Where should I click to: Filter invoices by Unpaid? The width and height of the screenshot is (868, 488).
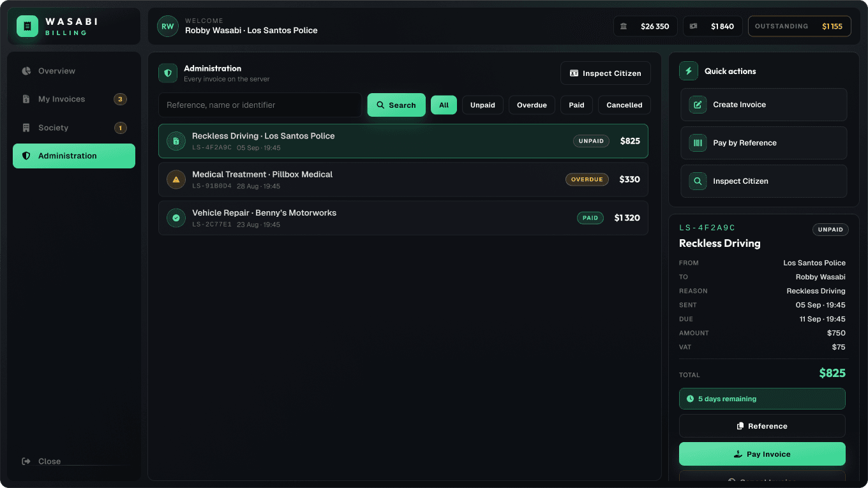(483, 105)
